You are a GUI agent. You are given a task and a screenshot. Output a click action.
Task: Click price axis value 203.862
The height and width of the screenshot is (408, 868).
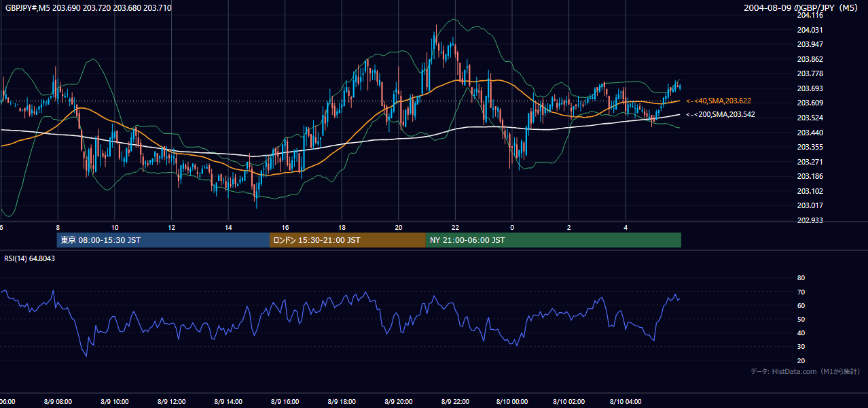810,59
